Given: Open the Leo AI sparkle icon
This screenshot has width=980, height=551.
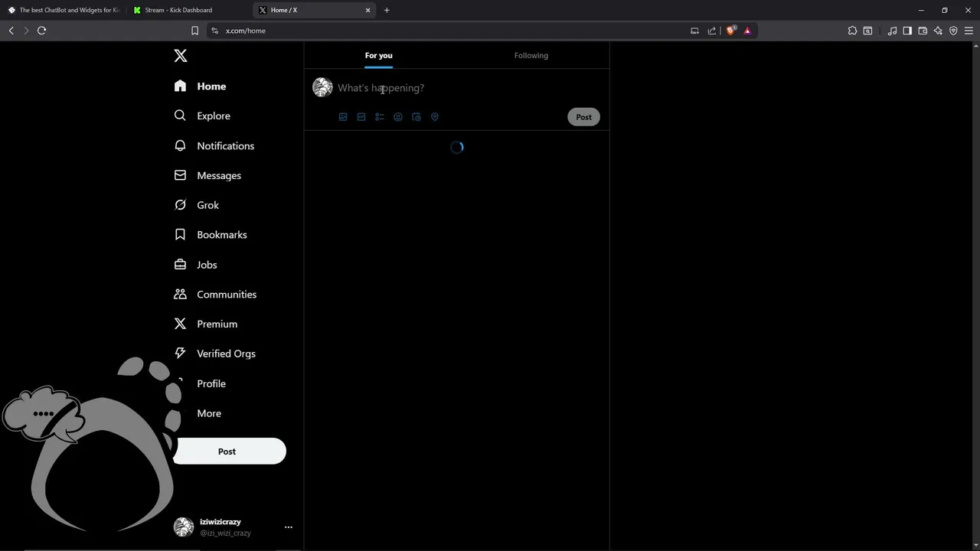Looking at the screenshot, I should [938, 31].
